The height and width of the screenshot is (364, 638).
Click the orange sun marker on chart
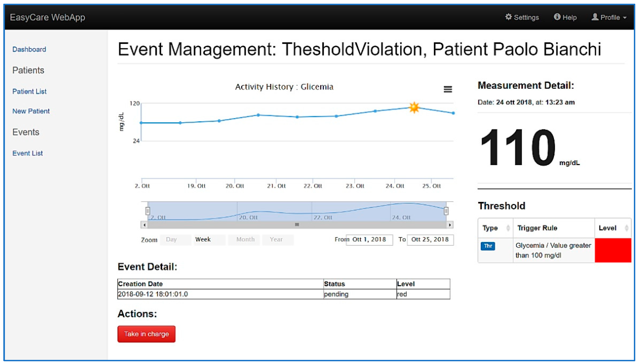(x=414, y=107)
